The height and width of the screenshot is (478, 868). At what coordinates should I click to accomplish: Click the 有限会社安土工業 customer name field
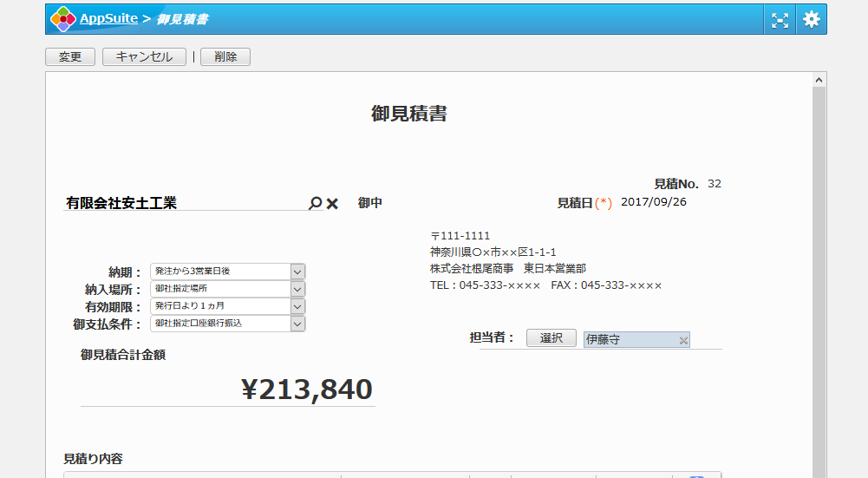tap(184, 203)
